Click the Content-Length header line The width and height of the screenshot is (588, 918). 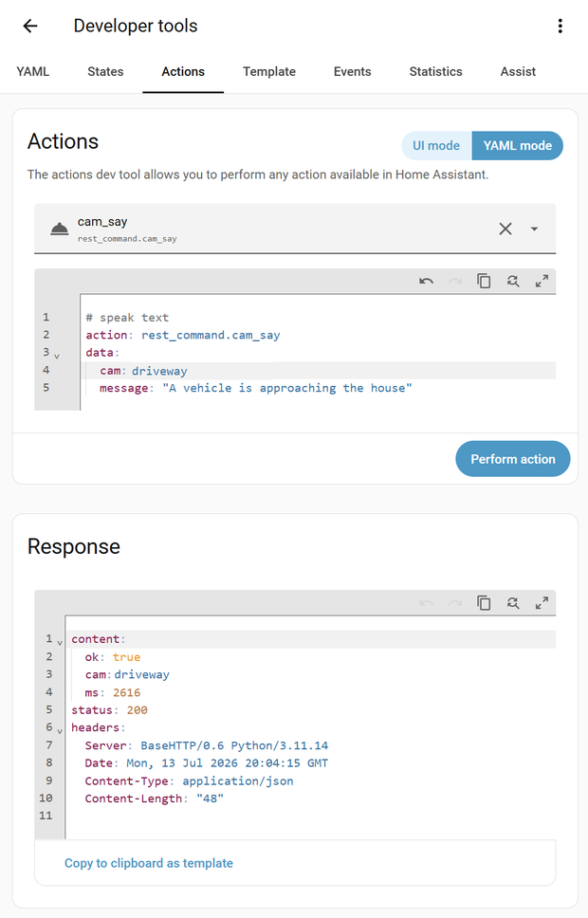[x=155, y=799]
